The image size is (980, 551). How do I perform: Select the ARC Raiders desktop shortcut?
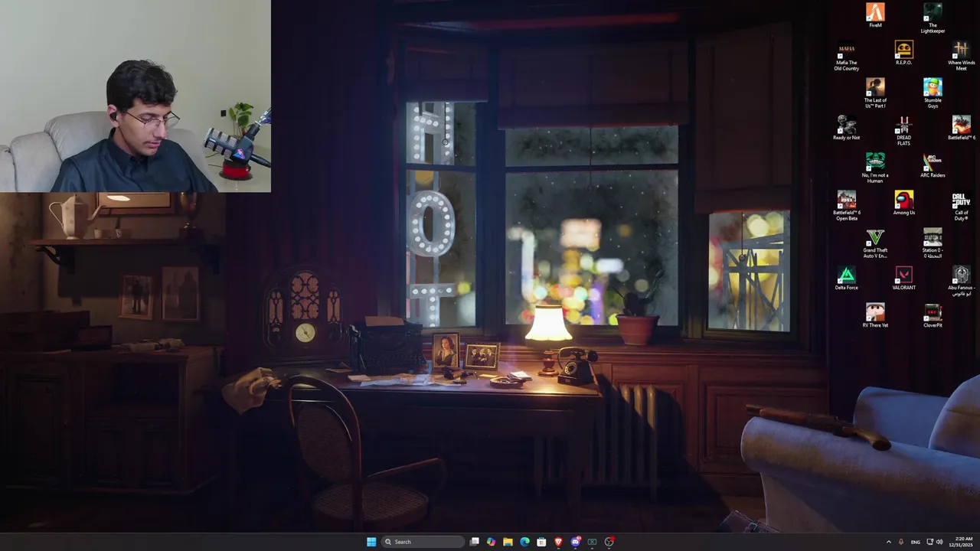pos(933,165)
